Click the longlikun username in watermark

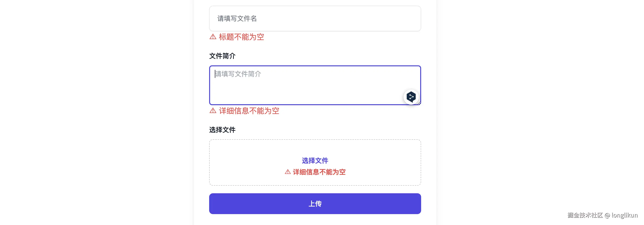click(625, 215)
